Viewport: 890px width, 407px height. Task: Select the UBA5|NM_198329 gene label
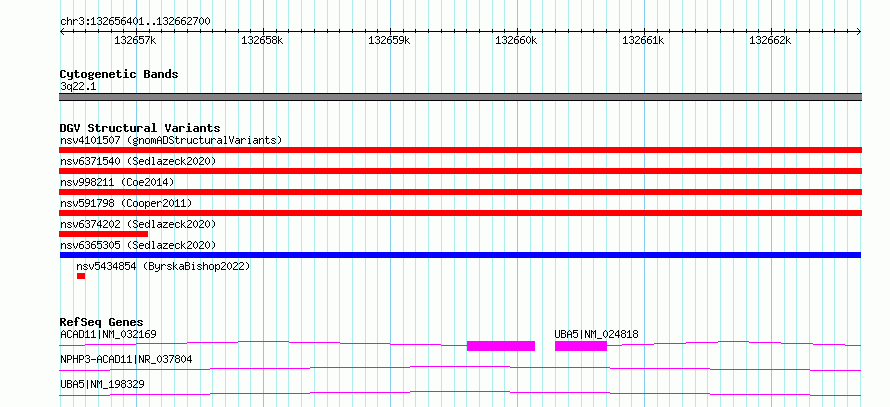click(102, 384)
